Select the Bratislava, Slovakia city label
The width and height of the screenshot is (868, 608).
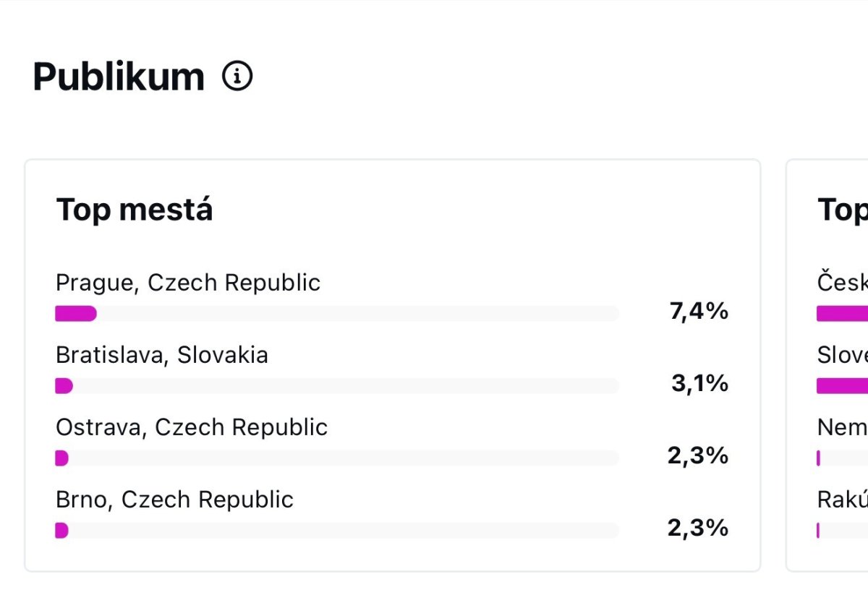tap(162, 355)
